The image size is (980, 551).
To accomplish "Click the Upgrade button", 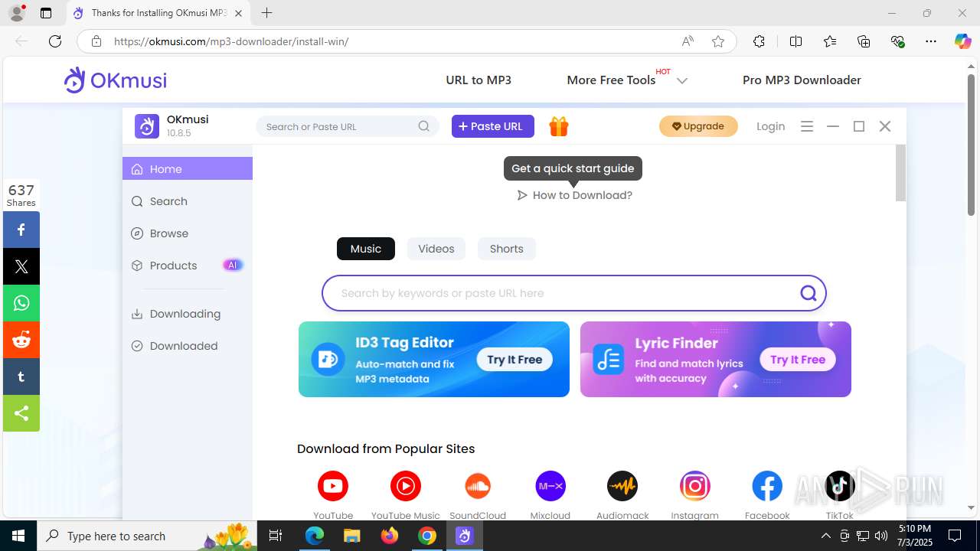I will click(698, 126).
